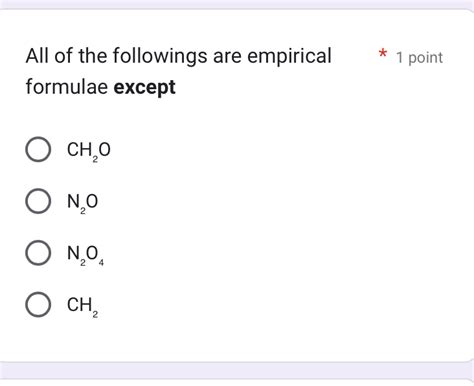Click the "1 point" label

(x=419, y=58)
